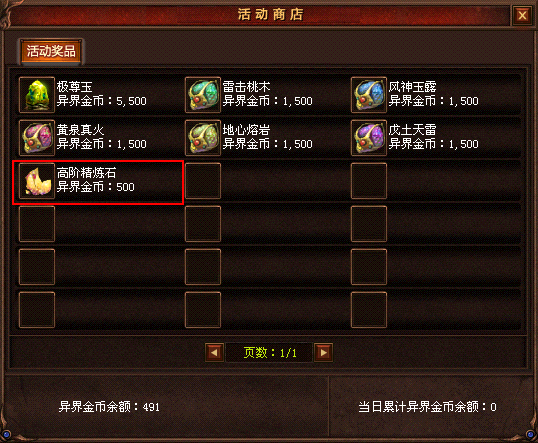Click the 页数 1/1 page indicator
The width and height of the screenshot is (538, 443).
(270, 352)
